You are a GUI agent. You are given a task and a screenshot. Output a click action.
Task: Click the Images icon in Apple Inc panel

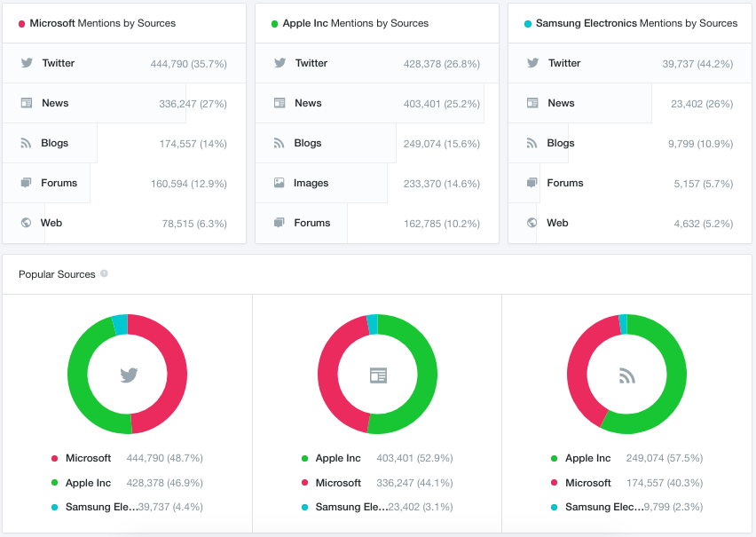[280, 182]
